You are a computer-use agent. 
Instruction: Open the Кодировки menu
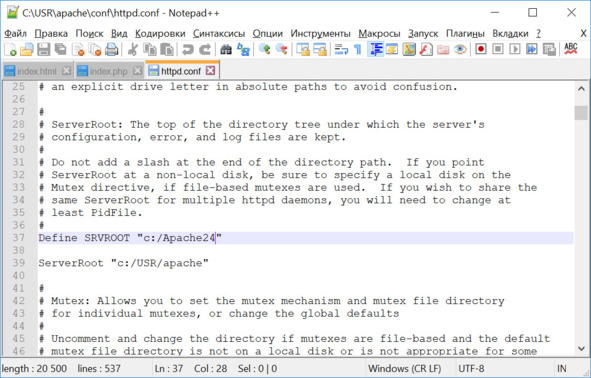coord(160,34)
